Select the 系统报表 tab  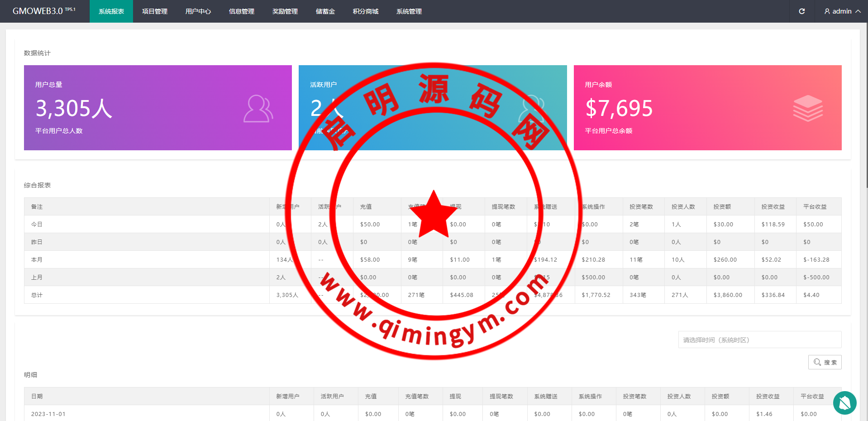(x=111, y=11)
